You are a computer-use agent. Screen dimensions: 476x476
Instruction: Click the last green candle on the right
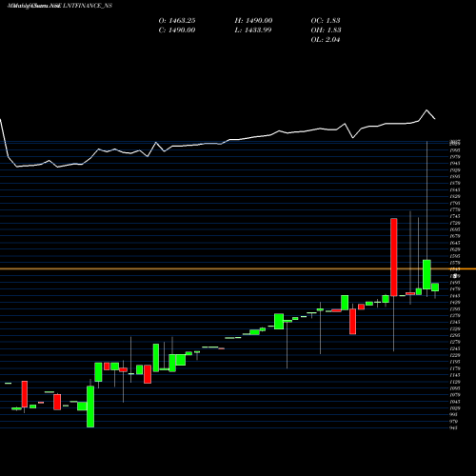coord(435,288)
